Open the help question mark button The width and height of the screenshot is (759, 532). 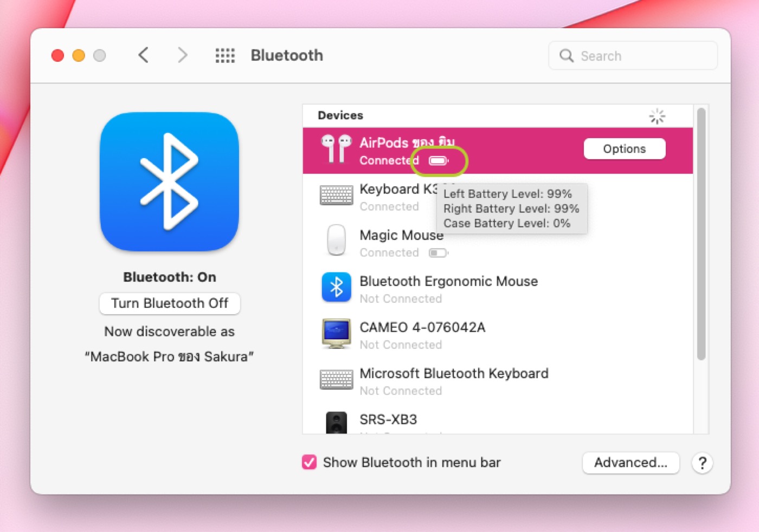(702, 463)
